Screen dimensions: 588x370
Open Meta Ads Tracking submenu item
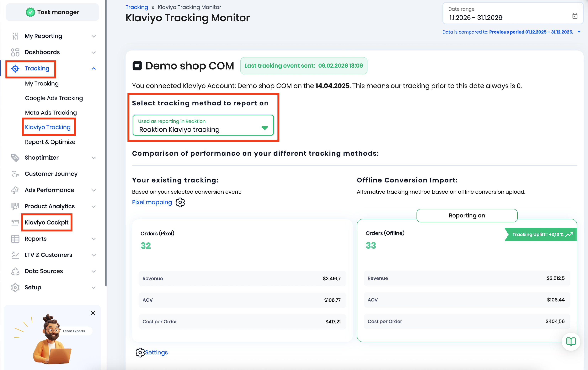[x=51, y=113]
